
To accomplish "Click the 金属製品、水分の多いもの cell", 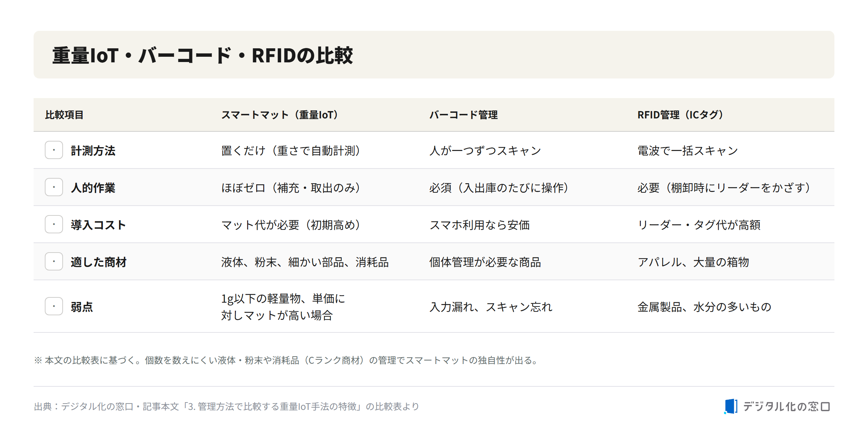I will [x=704, y=307].
